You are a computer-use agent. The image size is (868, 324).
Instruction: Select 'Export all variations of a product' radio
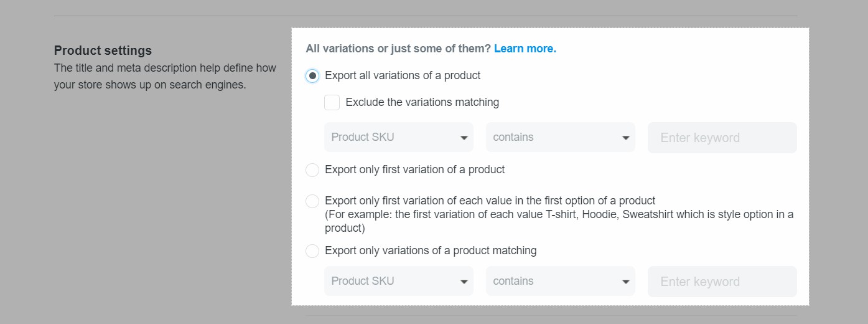pyautogui.click(x=312, y=76)
